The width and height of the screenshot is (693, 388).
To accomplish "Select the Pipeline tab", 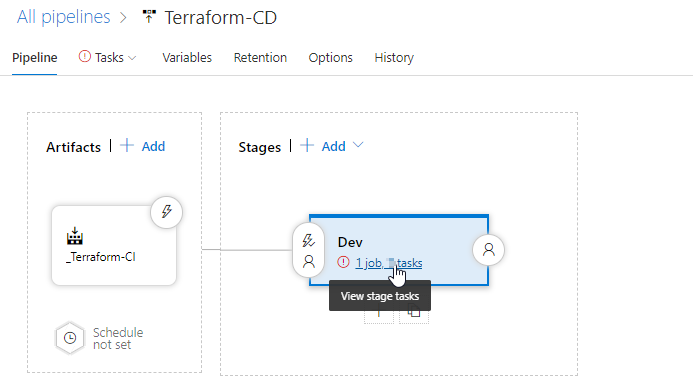I will [34, 57].
